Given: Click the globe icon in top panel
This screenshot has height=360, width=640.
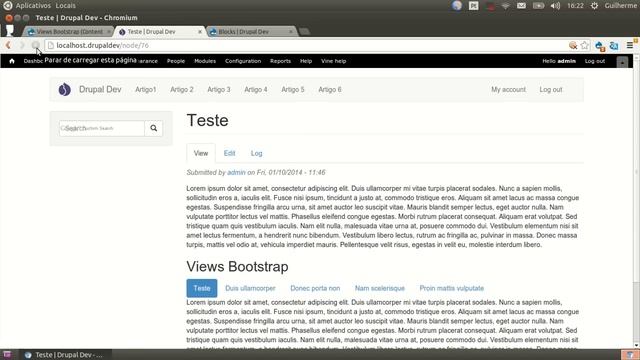Looking at the screenshot, I should (457, 6).
